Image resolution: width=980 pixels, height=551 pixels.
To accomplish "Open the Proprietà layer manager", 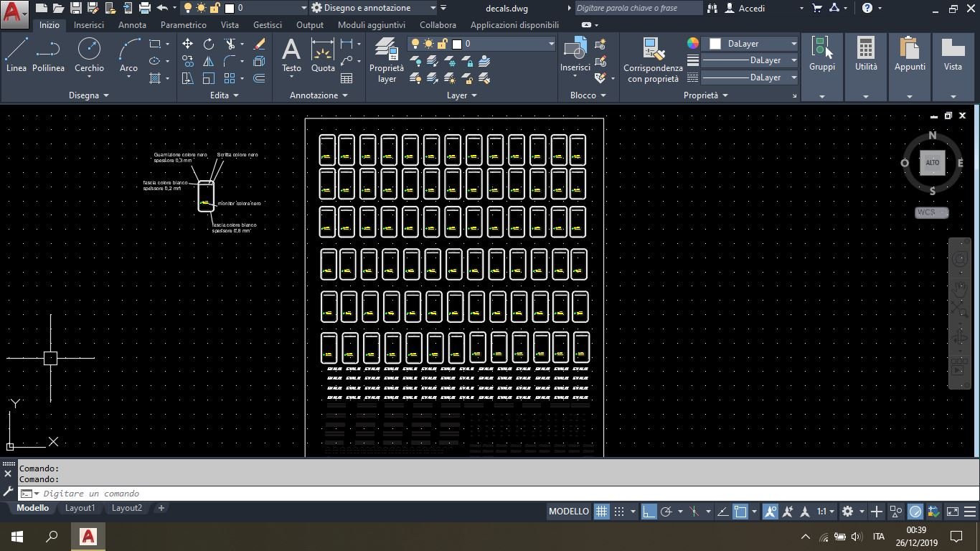I will point(387,60).
